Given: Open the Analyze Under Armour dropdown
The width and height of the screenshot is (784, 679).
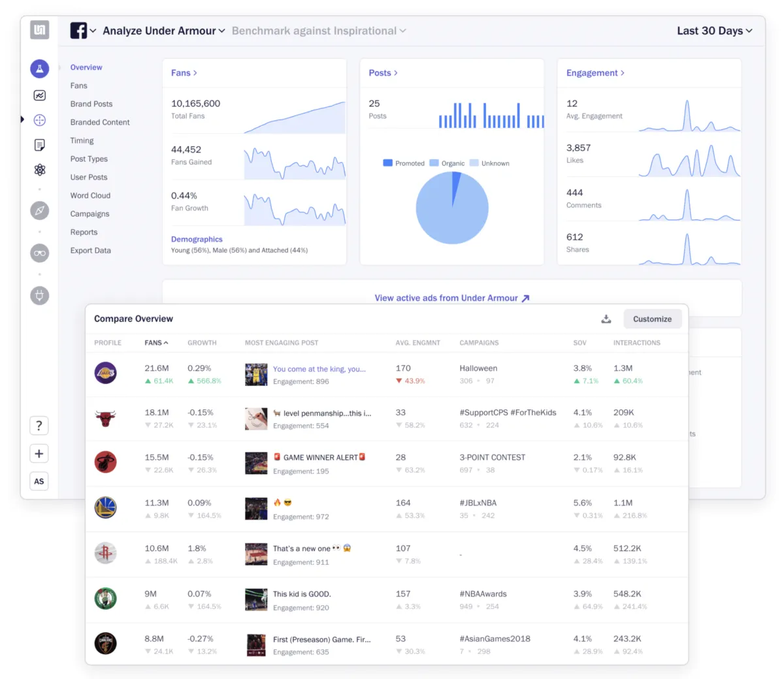Looking at the screenshot, I should (x=164, y=31).
